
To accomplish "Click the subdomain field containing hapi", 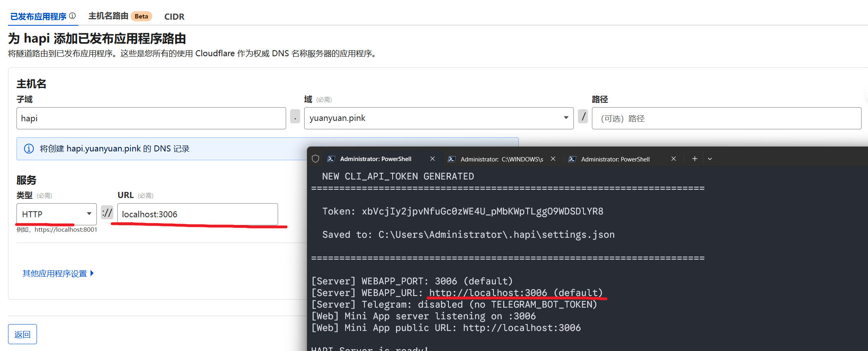I will point(151,118).
